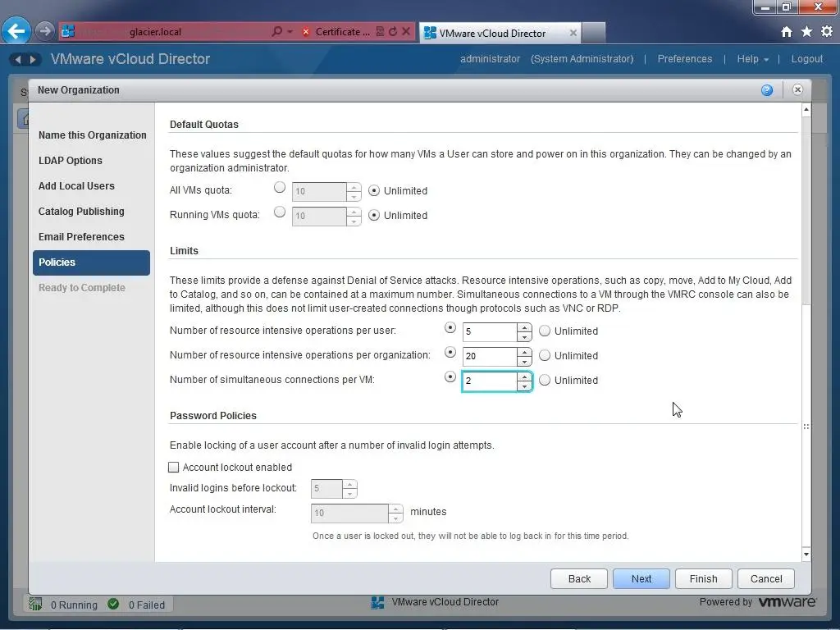Select Unlimited for operations per organization
The height and width of the screenshot is (630, 840).
[x=545, y=355]
